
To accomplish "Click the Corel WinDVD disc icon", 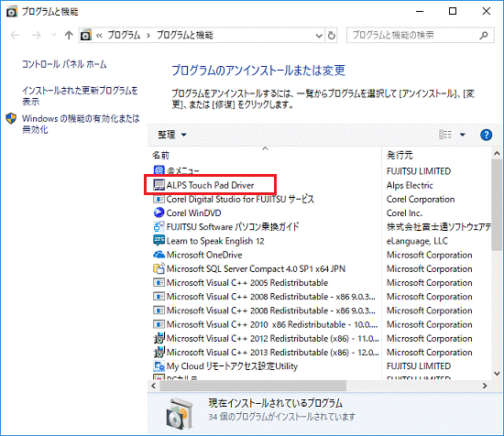I will point(159,213).
